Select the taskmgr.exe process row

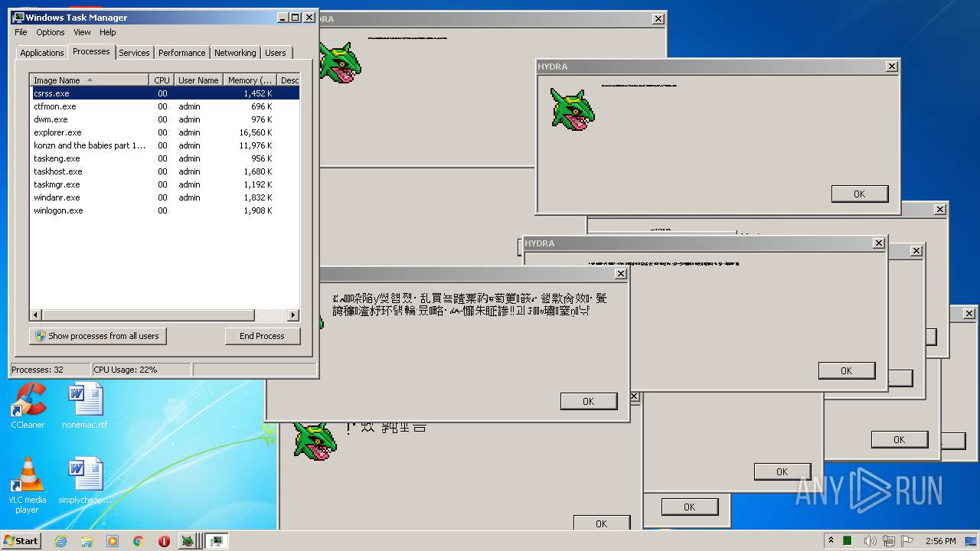(x=165, y=184)
